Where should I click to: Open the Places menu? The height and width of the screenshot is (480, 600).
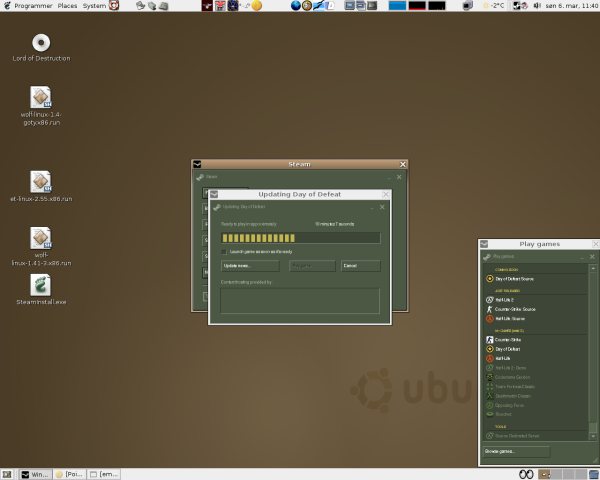[x=67, y=6]
